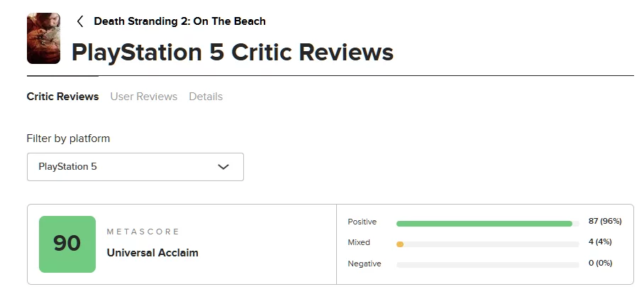This screenshot has width=644, height=304.
Task: Click the green 90 Metascore badge
Action: [67, 244]
